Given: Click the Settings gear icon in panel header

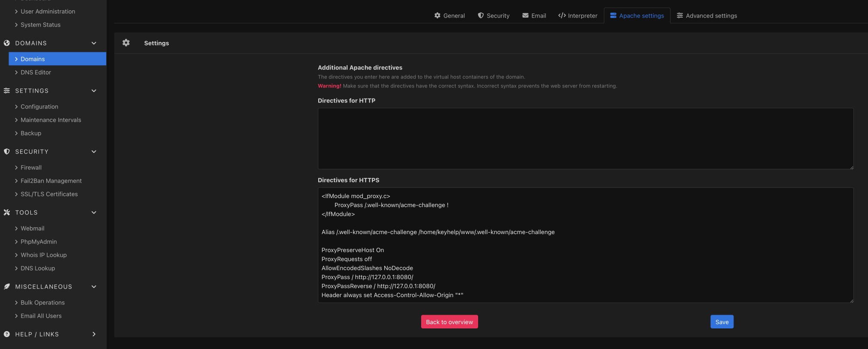Looking at the screenshot, I should (126, 43).
